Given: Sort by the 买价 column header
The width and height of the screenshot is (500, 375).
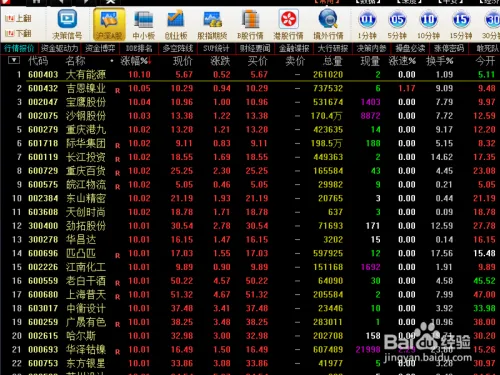Looking at the screenshot, I should click(258, 61).
